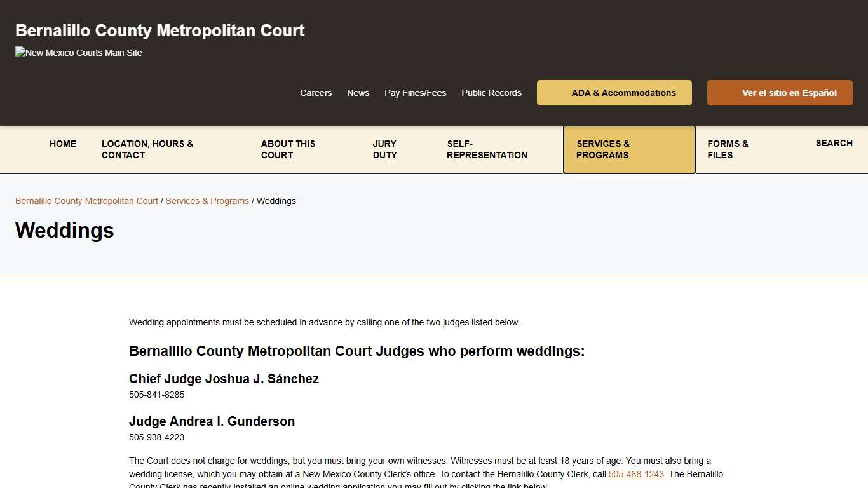Open the Careers page
This screenshot has height=488, width=868.
tap(316, 93)
